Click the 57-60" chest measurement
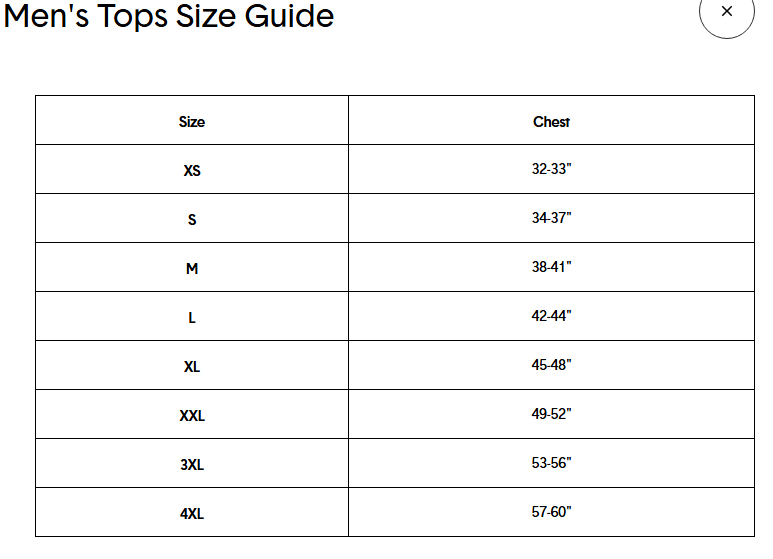Viewport: 773px width, 559px height. coord(551,512)
